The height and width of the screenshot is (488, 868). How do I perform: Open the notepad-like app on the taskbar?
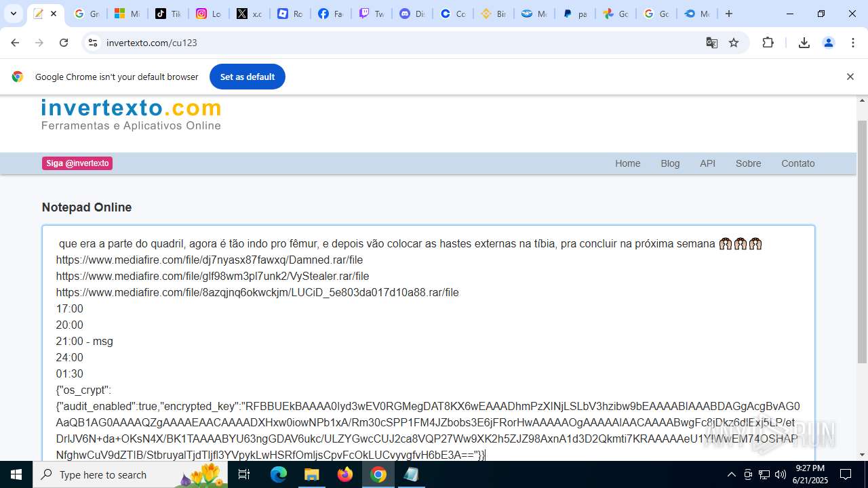click(412, 474)
